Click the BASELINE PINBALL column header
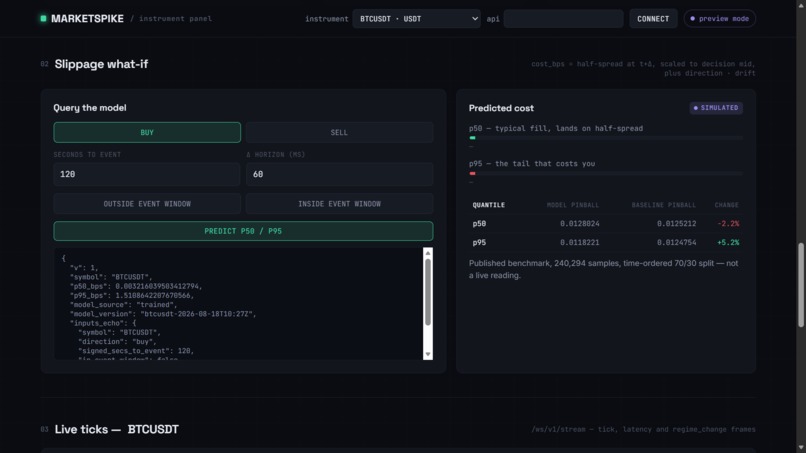The height and width of the screenshot is (453, 806). (664, 205)
